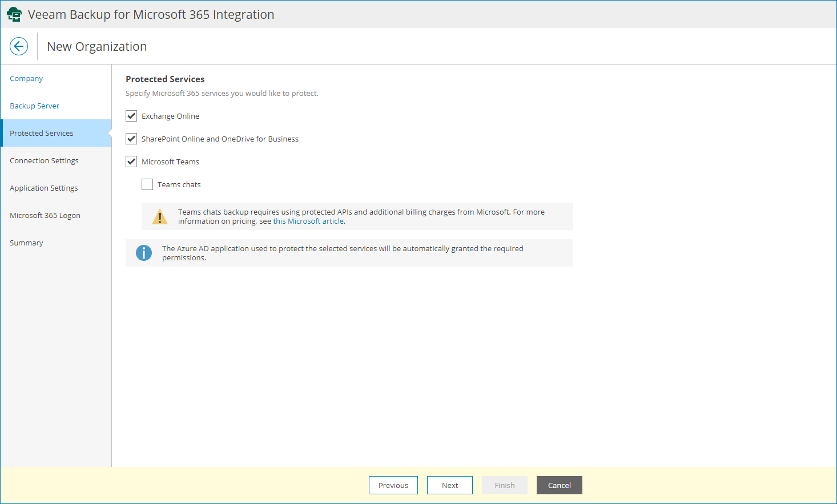The height and width of the screenshot is (504, 837).
Task: Disable SharePoint Online and OneDrive for Business
Action: click(131, 138)
